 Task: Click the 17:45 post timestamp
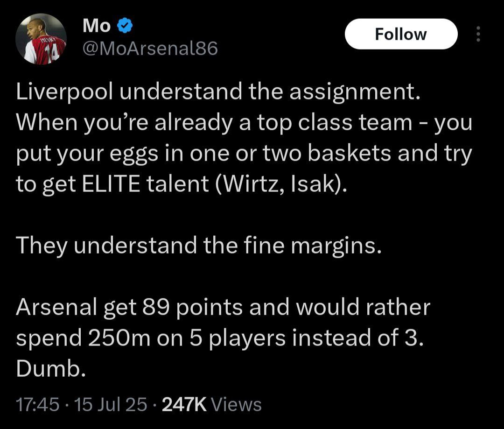[37, 404]
